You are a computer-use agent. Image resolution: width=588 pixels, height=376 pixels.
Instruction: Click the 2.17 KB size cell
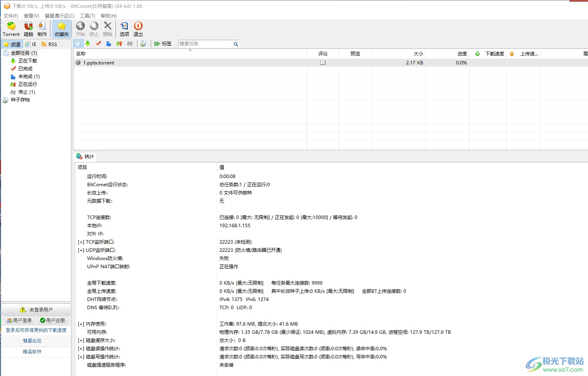[x=398, y=62]
